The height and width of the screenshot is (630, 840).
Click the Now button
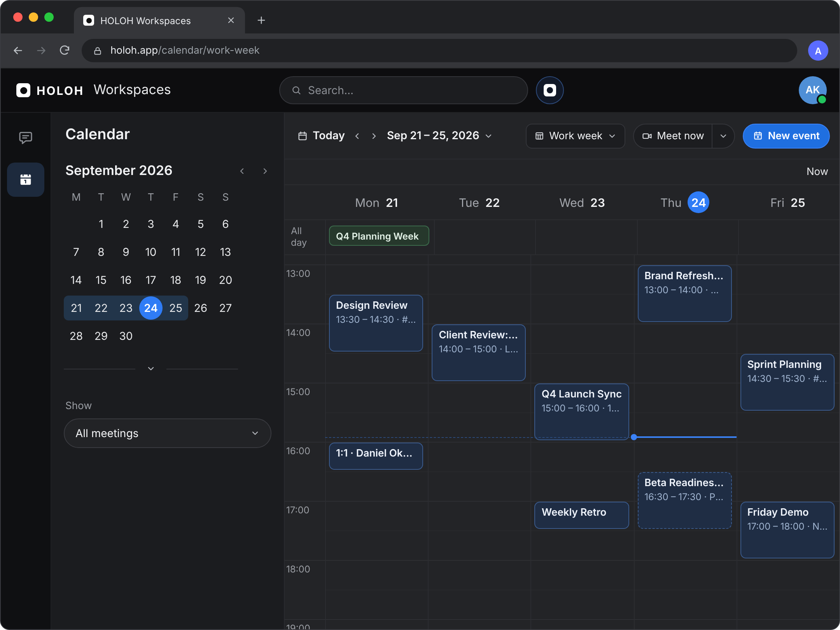817,171
